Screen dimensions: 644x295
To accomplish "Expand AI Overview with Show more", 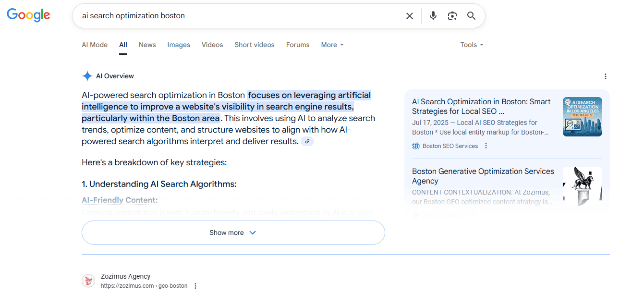I will coord(233,233).
